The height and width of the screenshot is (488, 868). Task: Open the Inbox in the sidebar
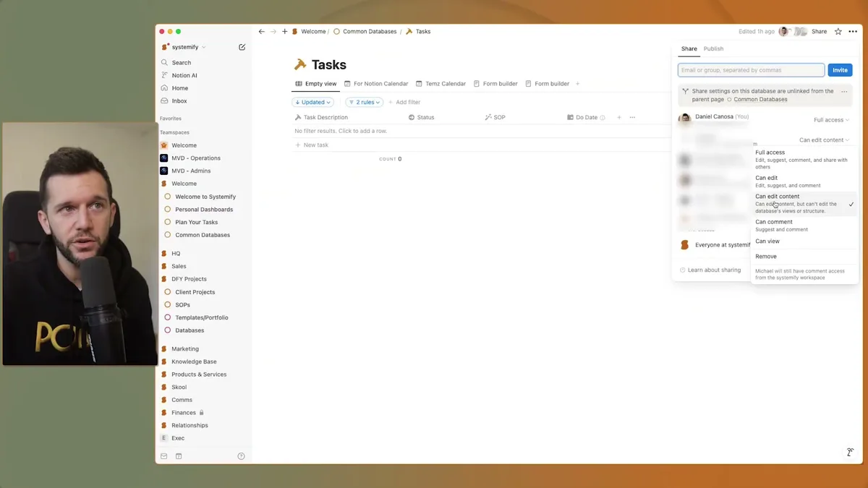179,100
